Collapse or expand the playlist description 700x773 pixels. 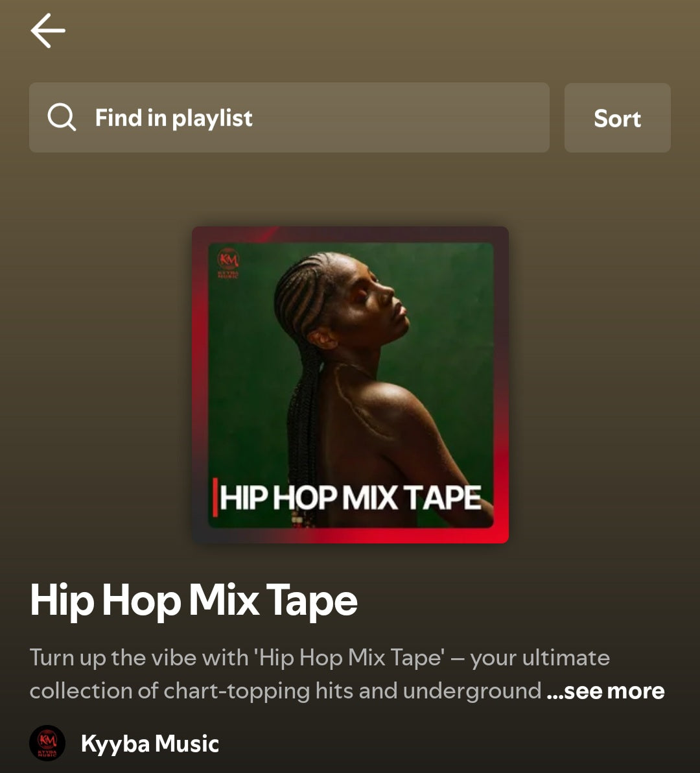point(607,691)
